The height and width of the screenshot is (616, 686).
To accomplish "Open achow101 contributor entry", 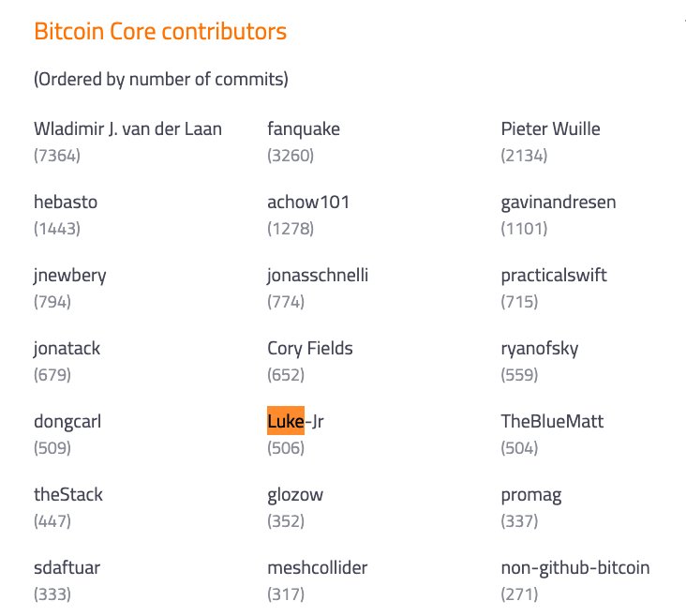I will tap(308, 203).
